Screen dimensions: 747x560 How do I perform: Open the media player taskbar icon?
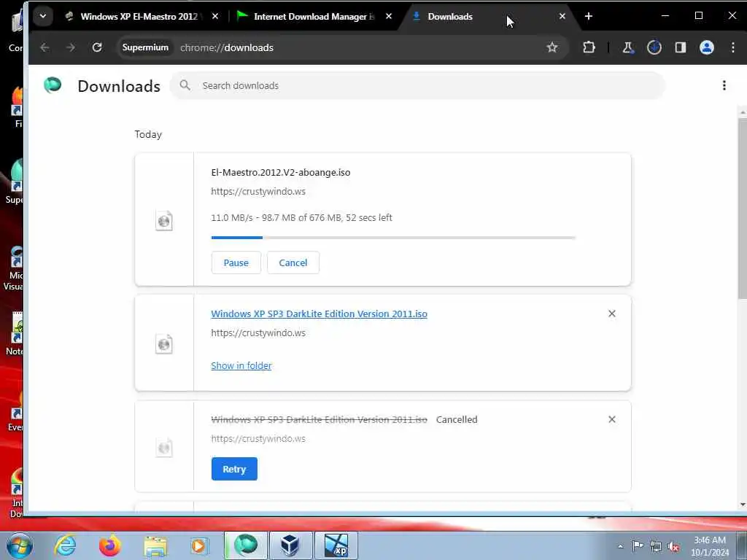[x=199, y=546]
